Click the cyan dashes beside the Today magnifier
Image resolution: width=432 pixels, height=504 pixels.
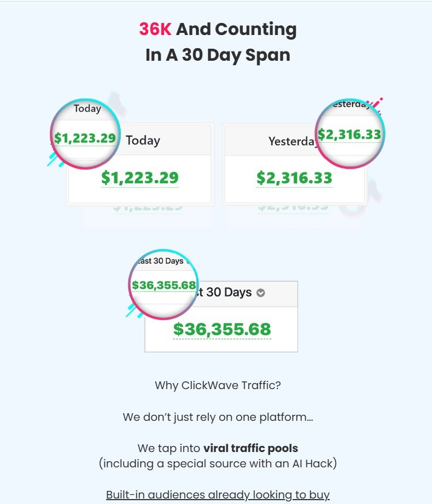tap(53, 159)
